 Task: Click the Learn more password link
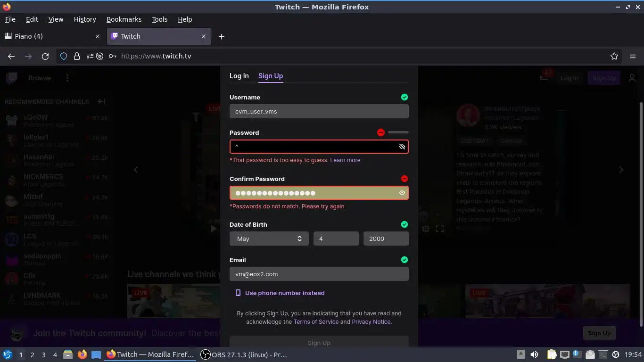345,160
